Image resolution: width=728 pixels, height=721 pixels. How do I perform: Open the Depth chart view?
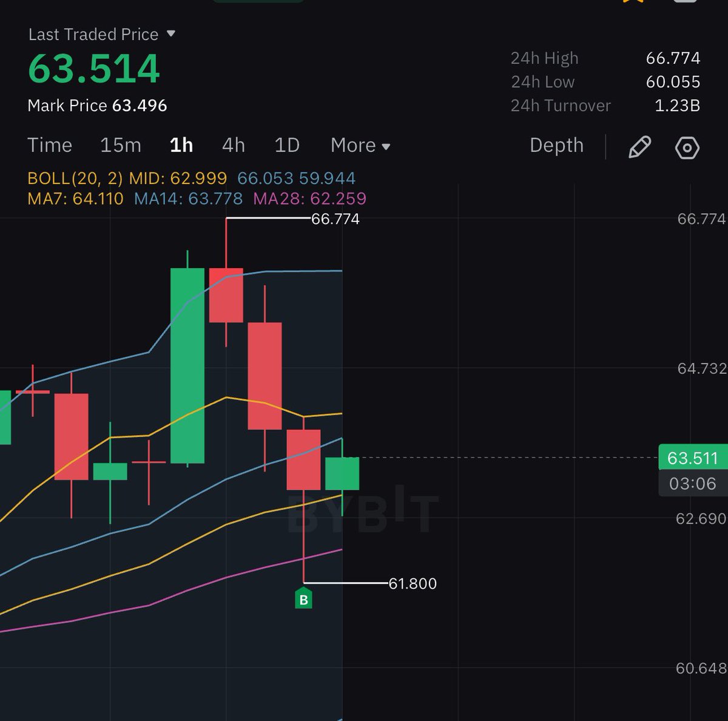tap(556, 146)
